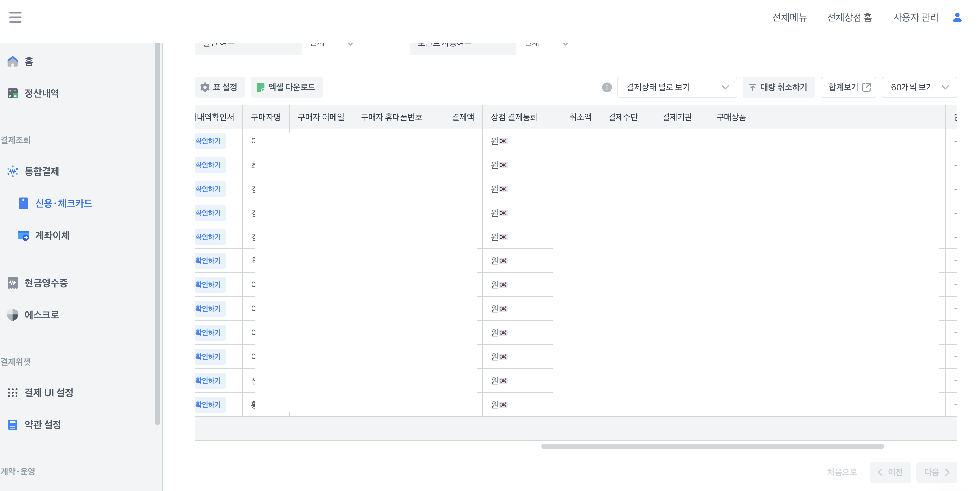Image resolution: width=980 pixels, height=491 pixels.
Task: Open 정산내역 calculator icon
Action: (x=13, y=93)
